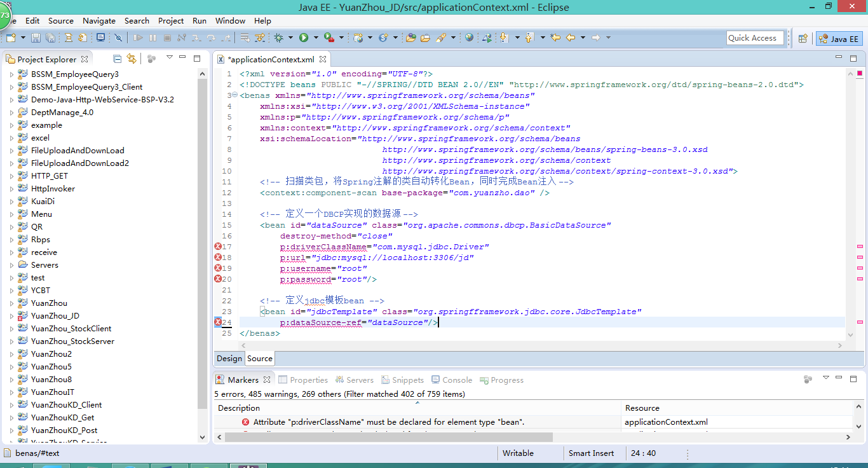Image resolution: width=868 pixels, height=468 pixels.
Task: Click the Save toolbar icon
Action: [36, 38]
